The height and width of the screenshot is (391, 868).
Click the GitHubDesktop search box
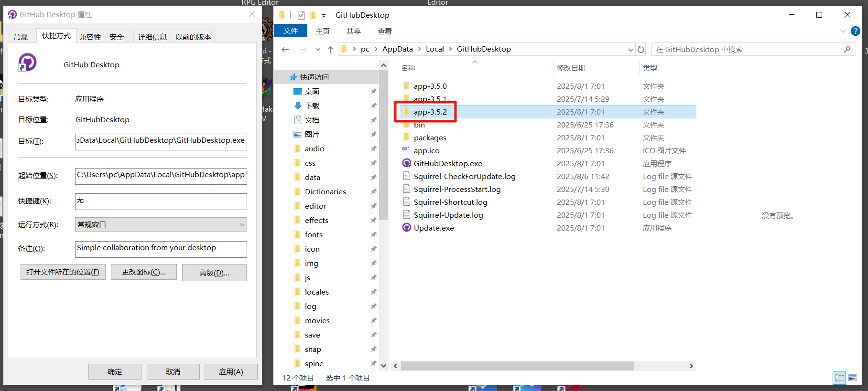pos(753,49)
